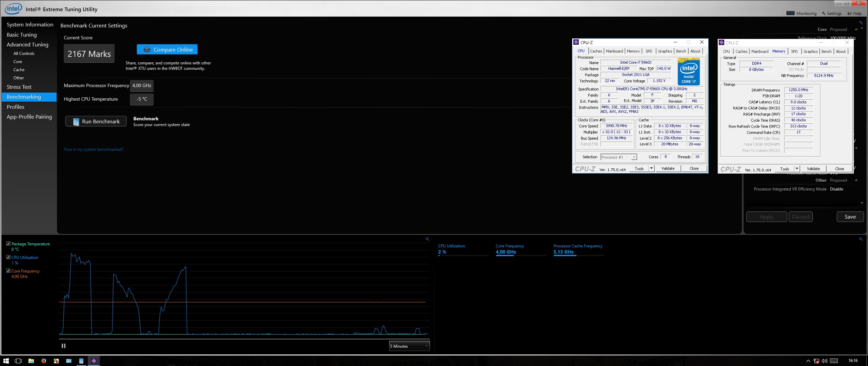Show hidden system tray icons

pos(808,361)
